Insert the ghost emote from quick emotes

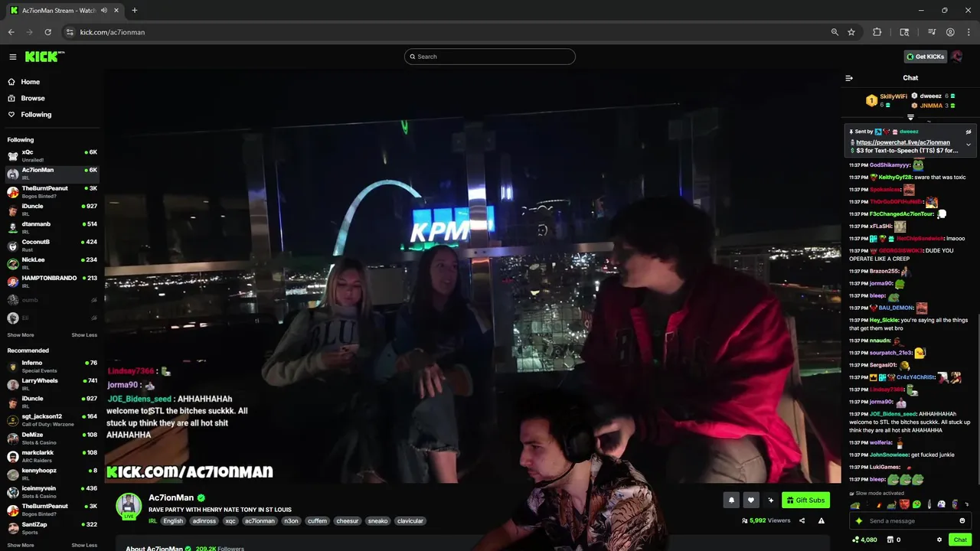(941, 504)
